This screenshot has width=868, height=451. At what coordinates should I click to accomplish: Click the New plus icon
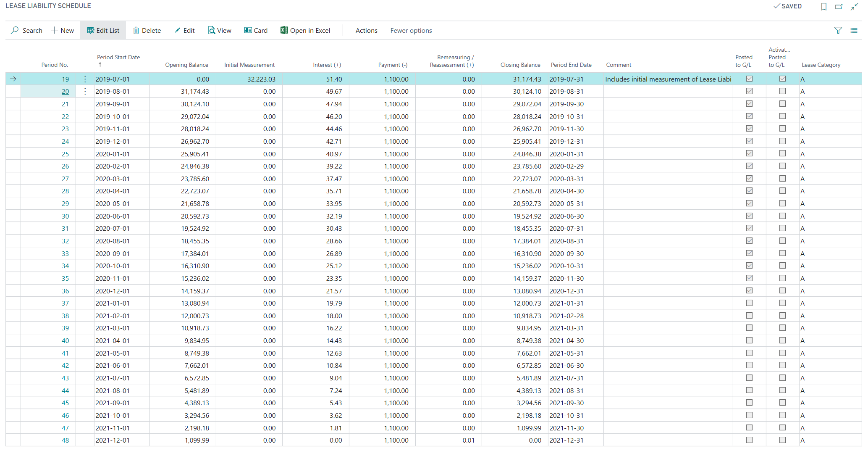click(55, 30)
